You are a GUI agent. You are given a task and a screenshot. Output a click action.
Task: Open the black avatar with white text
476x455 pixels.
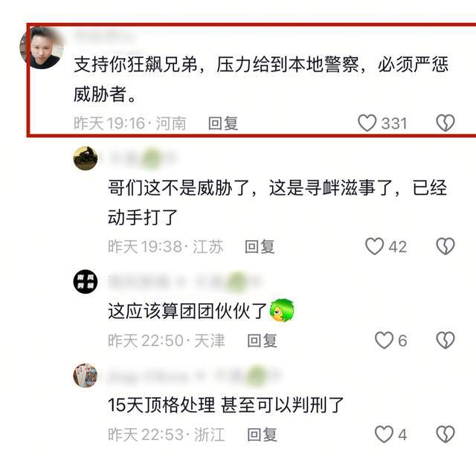tap(86, 281)
